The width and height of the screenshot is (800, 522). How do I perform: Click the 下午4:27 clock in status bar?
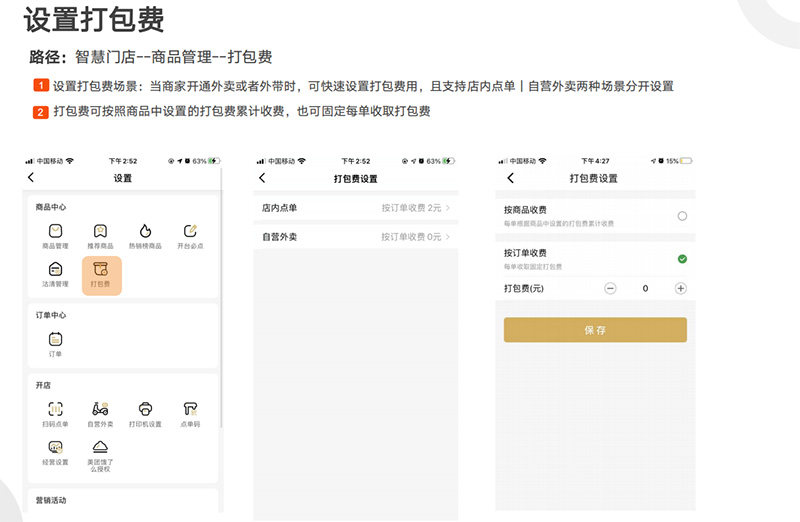[x=595, y=161]
